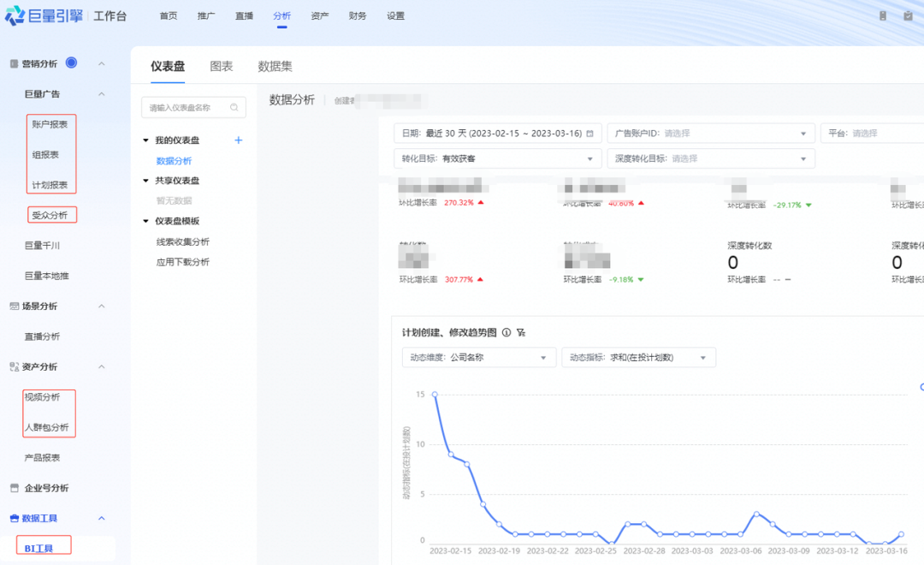Click the filter icon beside the trend chart title
Viewport: 924px width, 565px height.
[x=521, y=333]
